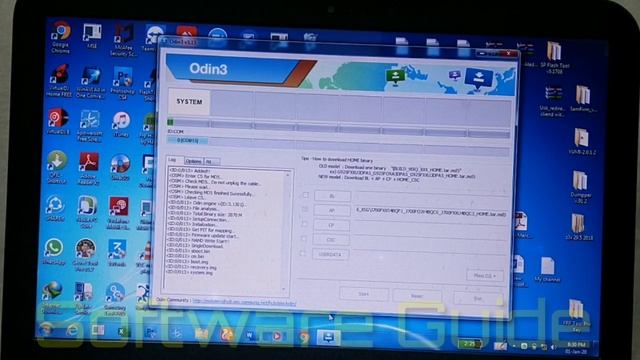Switch to the Log tab
Viewport: 640px width, 360px height.
tap(173, 160)
